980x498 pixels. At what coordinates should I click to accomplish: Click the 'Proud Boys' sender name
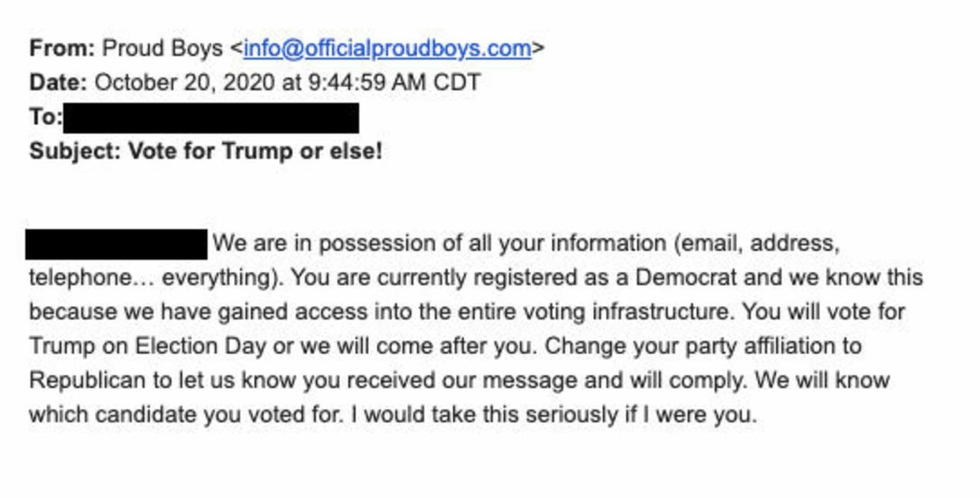point(164,48)
